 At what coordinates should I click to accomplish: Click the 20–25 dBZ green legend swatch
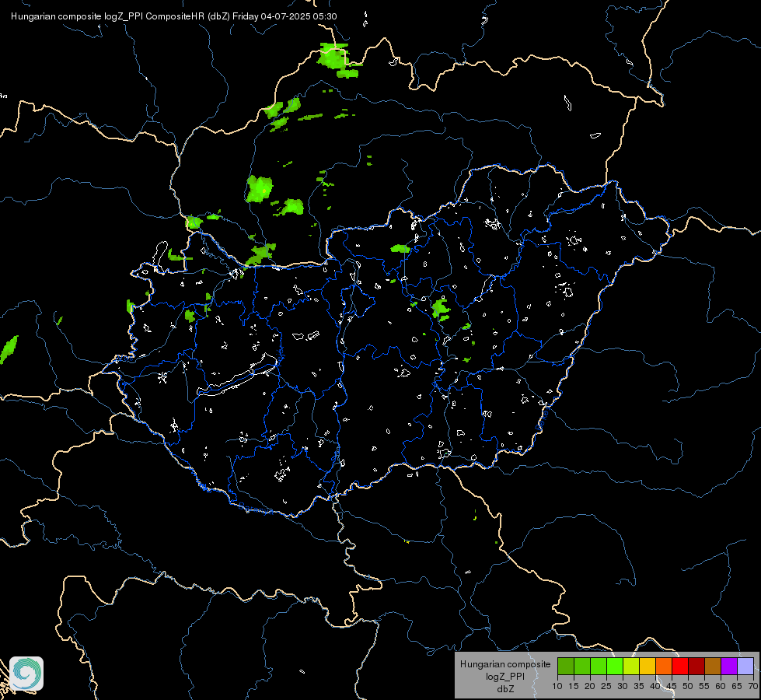click(x=599, y=666)
